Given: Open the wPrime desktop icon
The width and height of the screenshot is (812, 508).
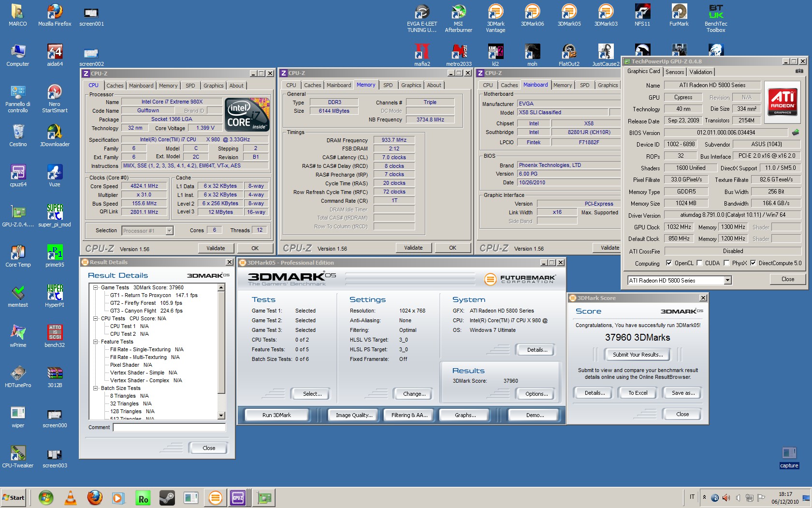Looking at the screenshot, I should point(18,336).
